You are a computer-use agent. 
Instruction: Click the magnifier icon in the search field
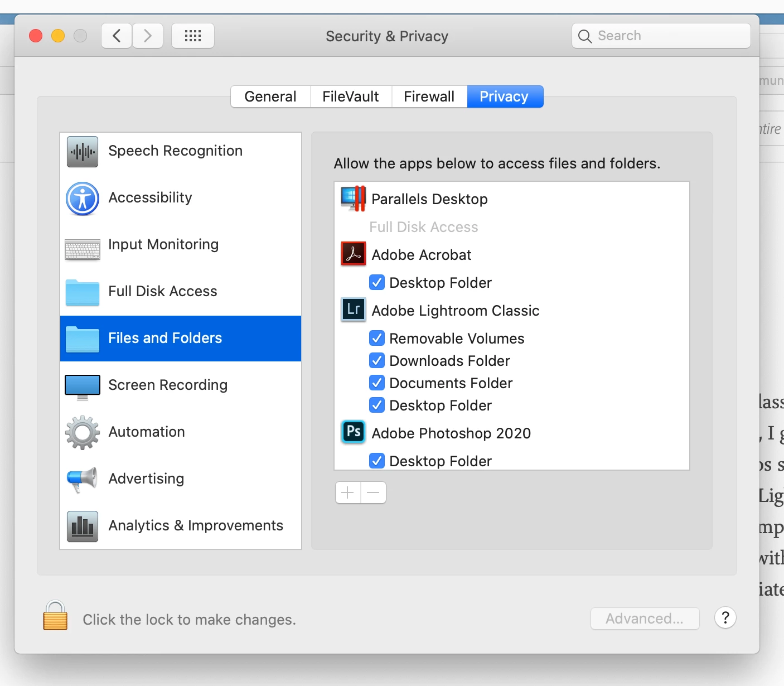(585, 36)
